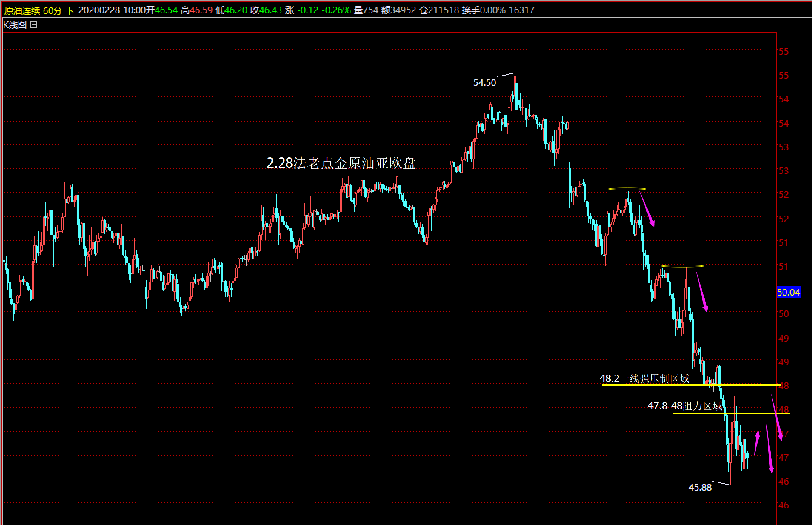Viewport: 812px width, 525px height.
Task: Click the 48.2一线强压制区域 text label
Action: coord(644,378)
